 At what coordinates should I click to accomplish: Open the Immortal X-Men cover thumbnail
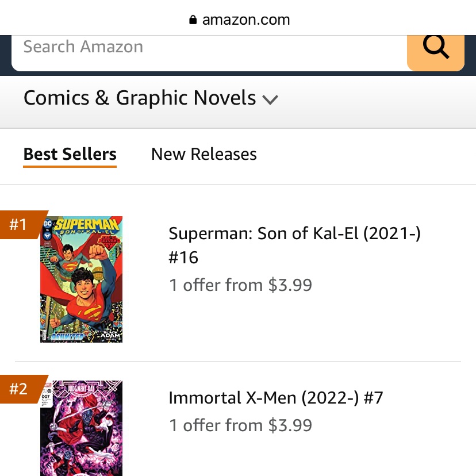click(x=82, y=428)
